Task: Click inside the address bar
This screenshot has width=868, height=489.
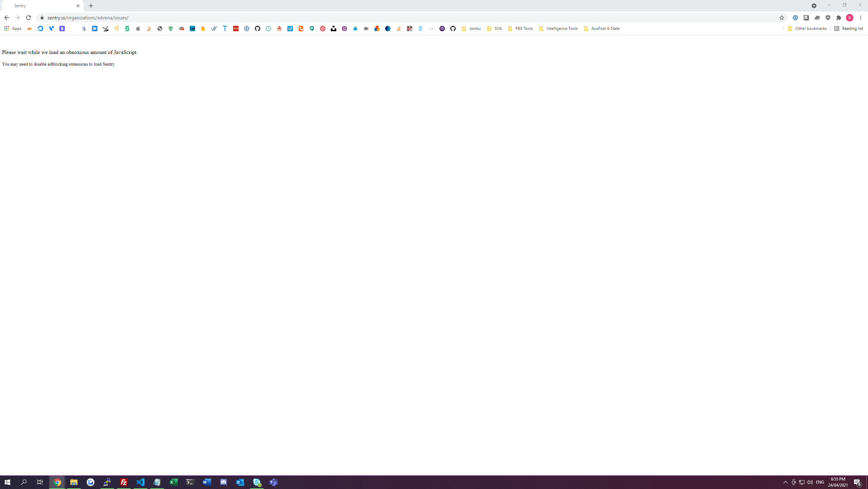Action: (x=204, y=18)
